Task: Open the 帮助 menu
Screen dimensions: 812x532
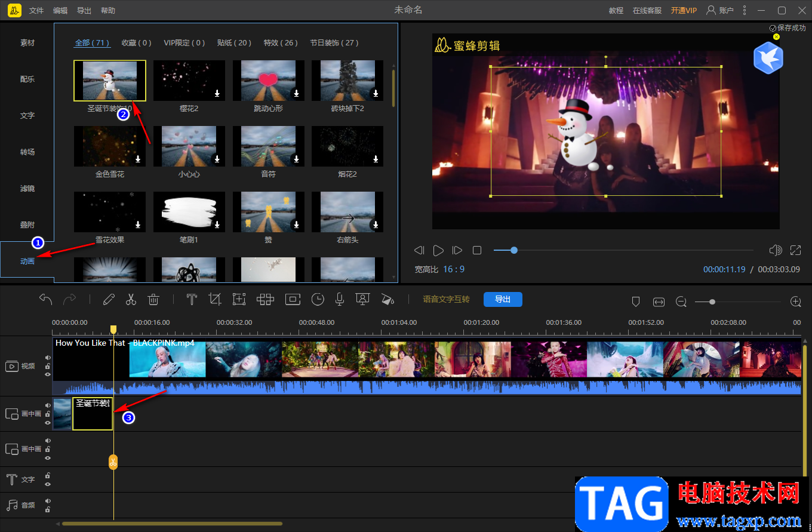Action: coord(108,11)
